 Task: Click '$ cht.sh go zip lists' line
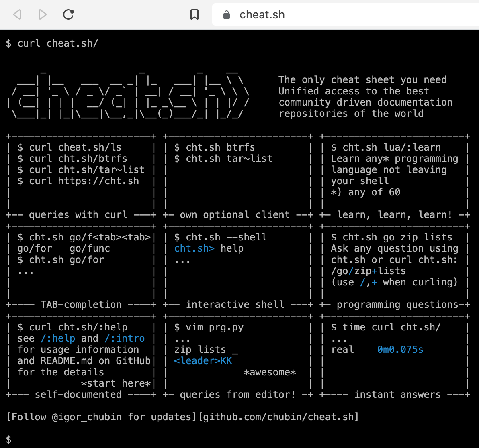pyautogui.click(x=392, y=237)
